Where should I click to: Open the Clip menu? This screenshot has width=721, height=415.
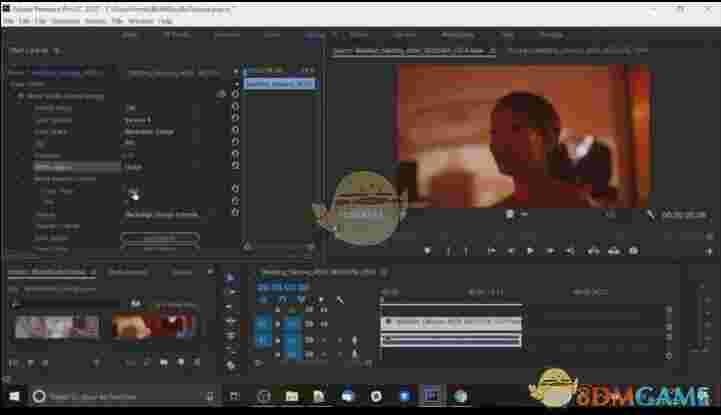(x=41, y=21)
